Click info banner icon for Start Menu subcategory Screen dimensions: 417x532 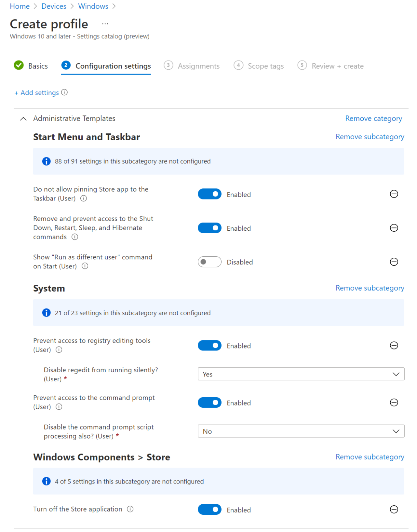click(x=46, y=161)
